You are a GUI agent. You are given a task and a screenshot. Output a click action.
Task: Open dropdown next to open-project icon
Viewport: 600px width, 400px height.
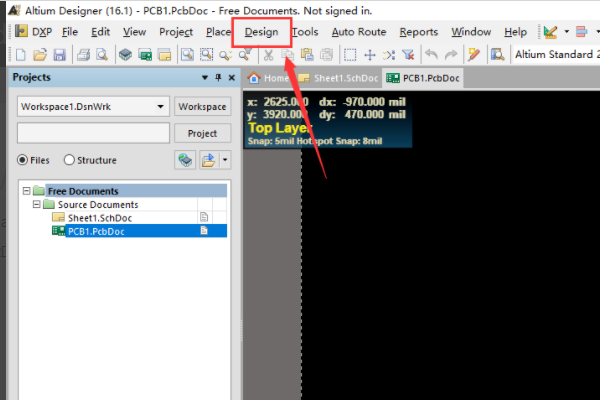(225, 160)
